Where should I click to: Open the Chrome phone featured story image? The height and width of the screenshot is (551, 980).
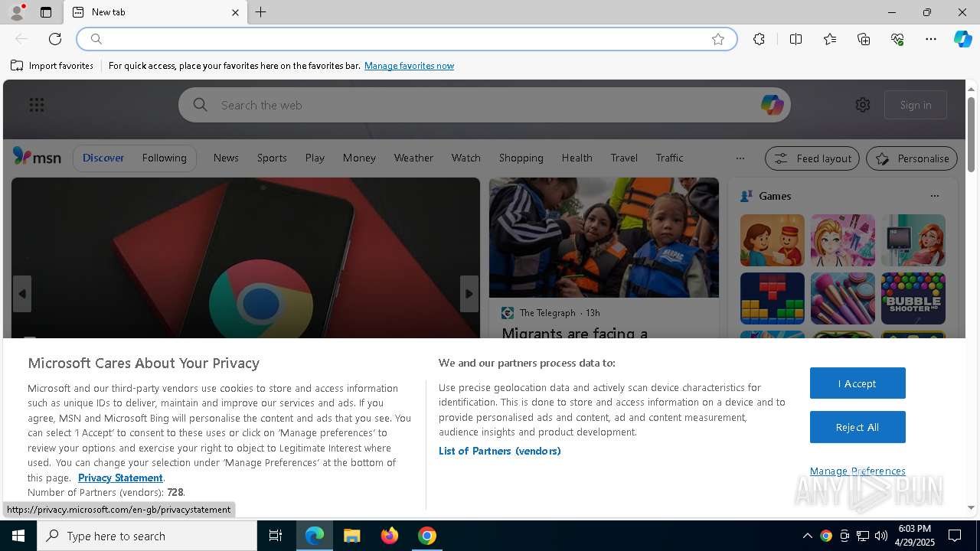point(246,258)
